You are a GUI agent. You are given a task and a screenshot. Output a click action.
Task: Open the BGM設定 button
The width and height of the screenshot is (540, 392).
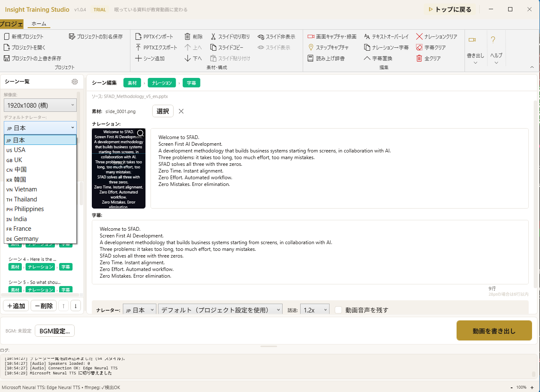tap(55, 331)
